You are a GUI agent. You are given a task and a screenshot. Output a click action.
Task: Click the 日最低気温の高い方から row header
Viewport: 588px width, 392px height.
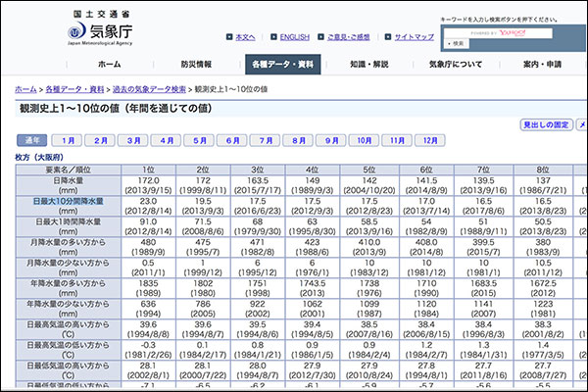pos(69,370)
